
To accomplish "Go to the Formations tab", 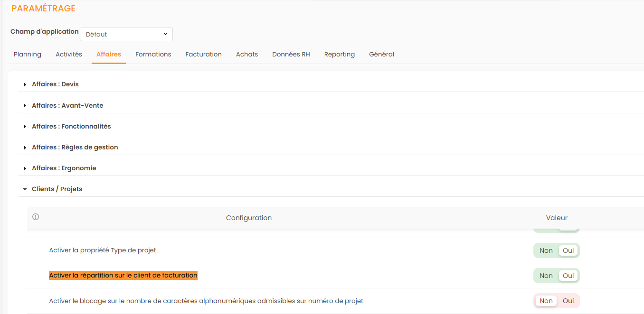I will click(x=153, y=55).
